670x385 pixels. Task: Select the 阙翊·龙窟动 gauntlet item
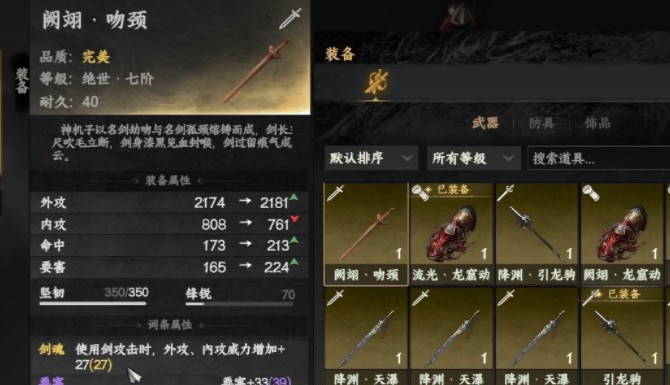(622, 234)
